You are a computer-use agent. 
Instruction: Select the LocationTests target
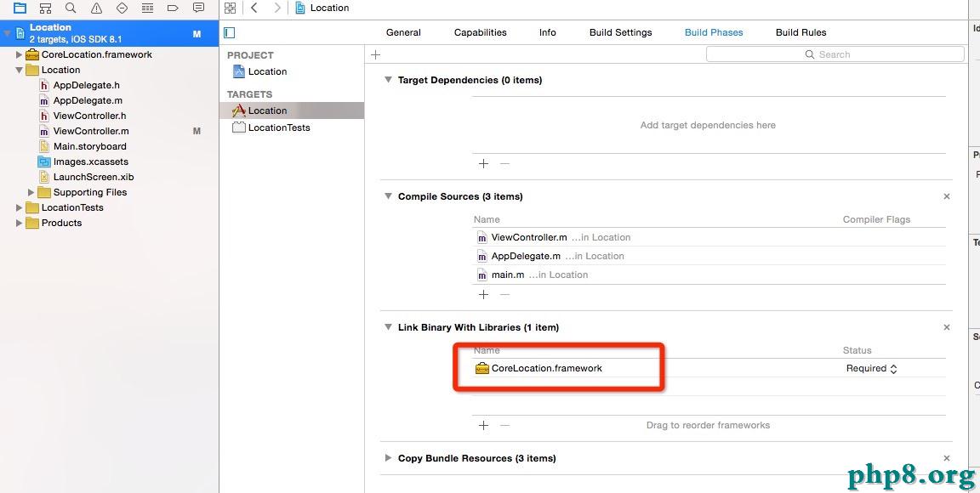click(x=278, y=127)
